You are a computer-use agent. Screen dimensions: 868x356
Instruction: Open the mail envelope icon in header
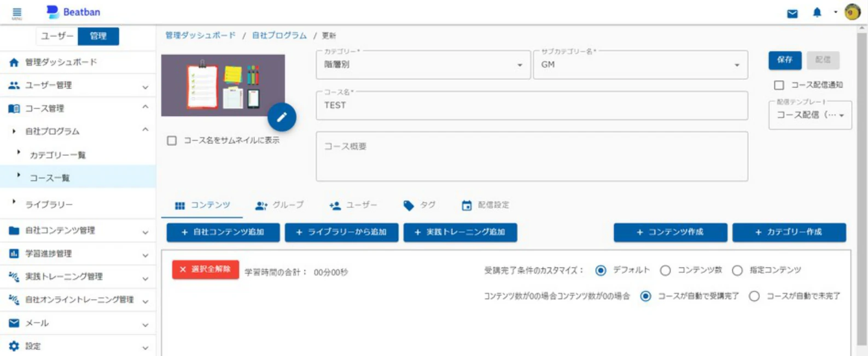click(792, 14)
